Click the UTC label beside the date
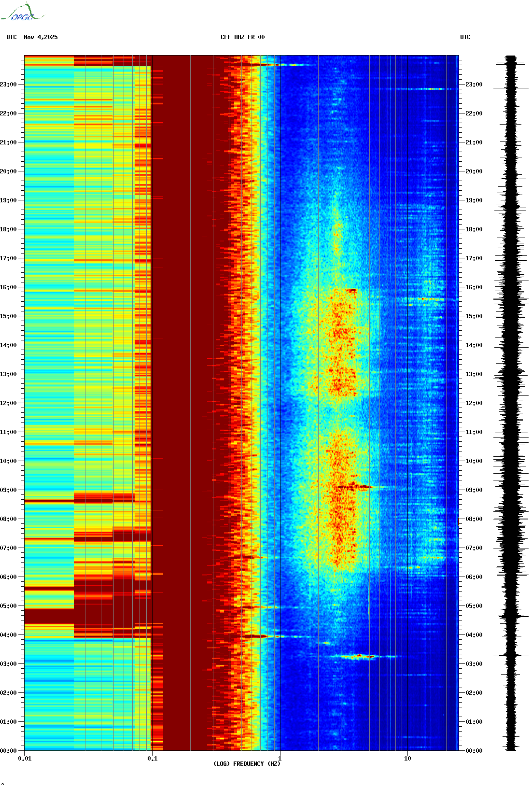Viewport: 532px width, 789px height. [x=12, y=37]
